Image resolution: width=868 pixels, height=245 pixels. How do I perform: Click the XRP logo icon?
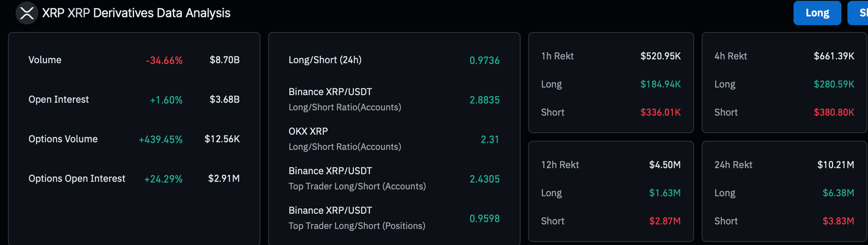click(x=27, y=13)
